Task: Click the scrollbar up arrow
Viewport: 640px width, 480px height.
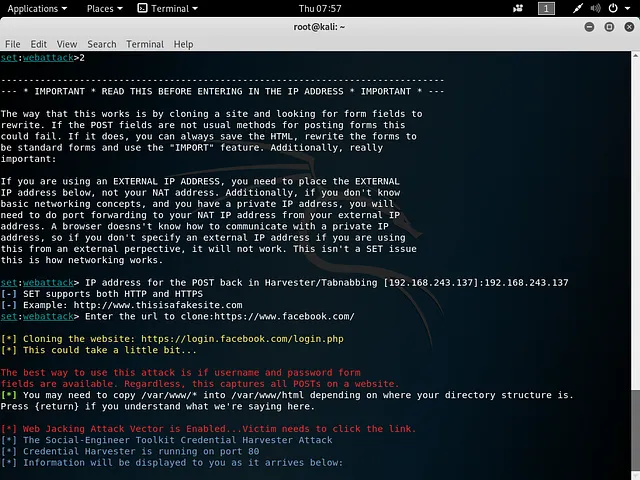Action: [x=636, y=56]
